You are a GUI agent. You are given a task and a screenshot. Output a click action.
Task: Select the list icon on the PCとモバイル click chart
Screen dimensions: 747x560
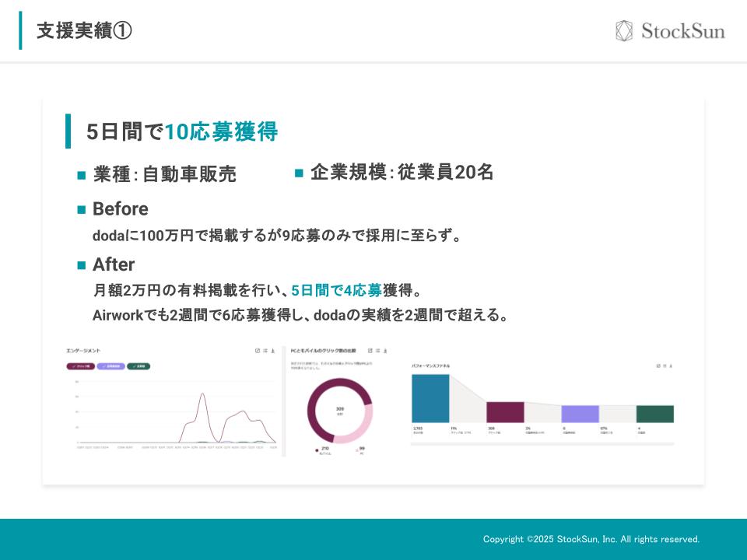(377, 351)
